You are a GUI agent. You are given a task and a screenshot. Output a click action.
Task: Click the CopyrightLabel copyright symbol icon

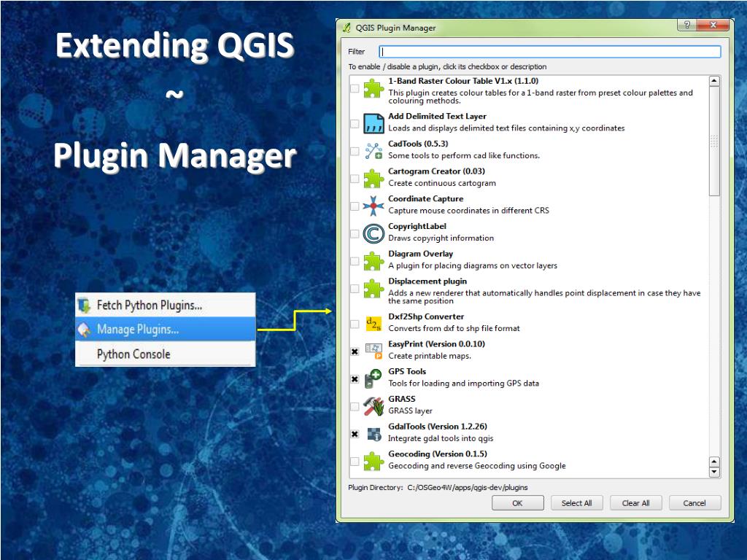(x=373, y=234)
